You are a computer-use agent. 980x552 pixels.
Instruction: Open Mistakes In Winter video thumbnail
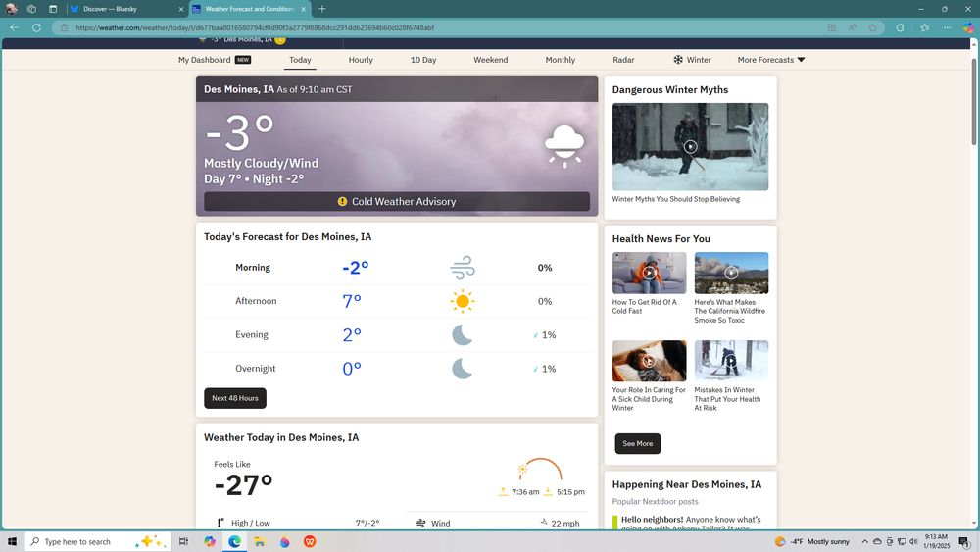click(x=731, y=361)
